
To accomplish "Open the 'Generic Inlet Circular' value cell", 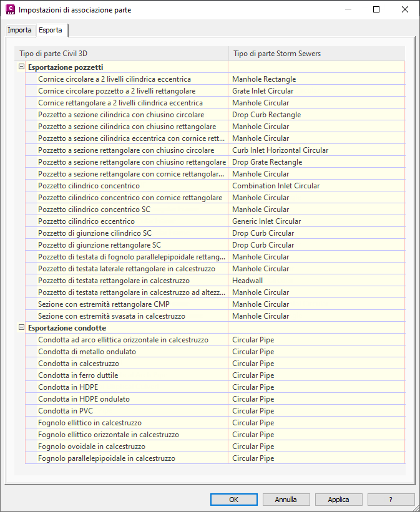I will coord(316,221).
